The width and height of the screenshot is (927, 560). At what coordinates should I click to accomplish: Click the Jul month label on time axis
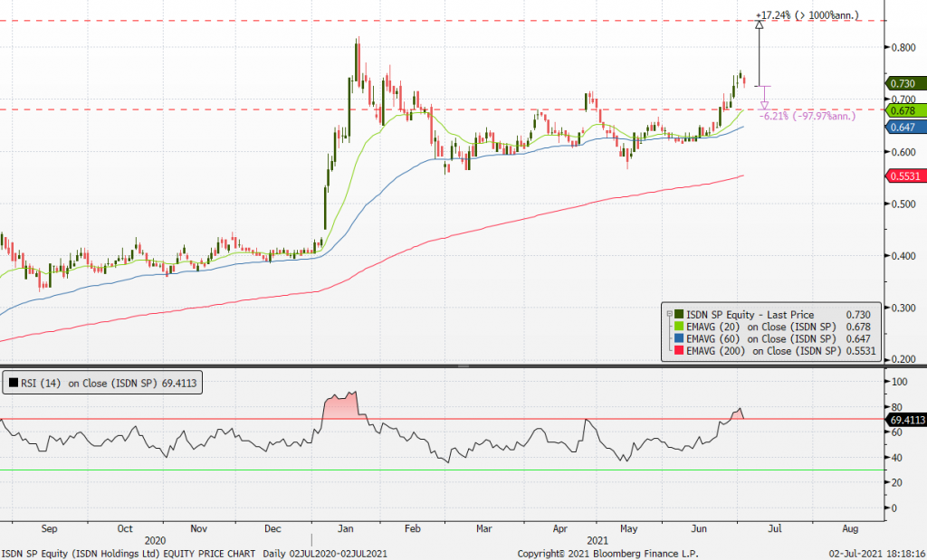pyautogui.click(x=775, y=528)
